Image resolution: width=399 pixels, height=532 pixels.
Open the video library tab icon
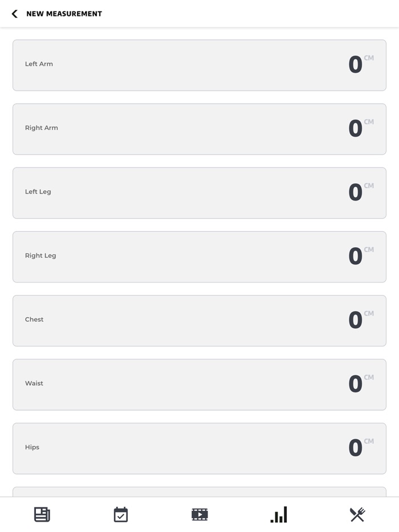(199, 515)
